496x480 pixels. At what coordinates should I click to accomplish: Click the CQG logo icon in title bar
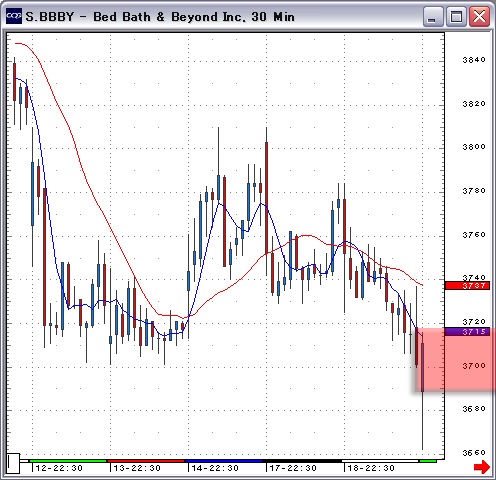(14, 16)
